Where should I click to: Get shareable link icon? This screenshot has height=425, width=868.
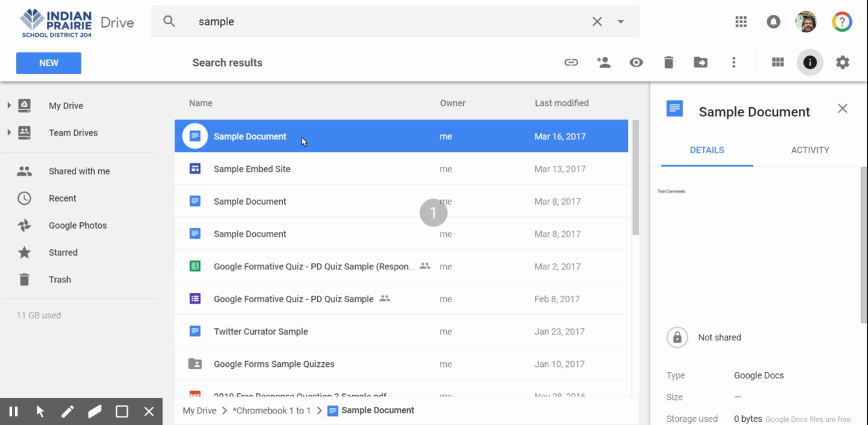pyautogui.click(x=571, y=63)
